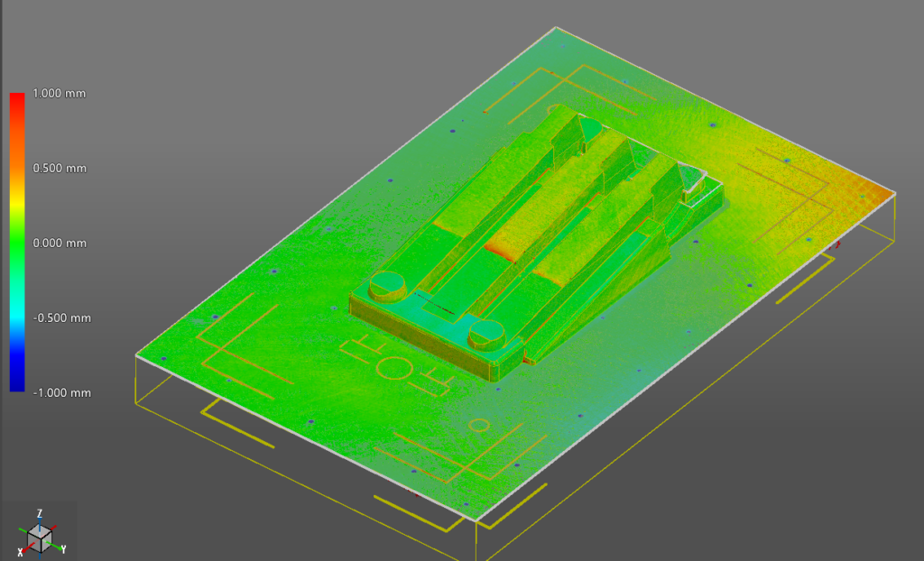Select the -1.000 mm legend label
Viewport: 924px width, 561px height.
click(x=60, y=392)
